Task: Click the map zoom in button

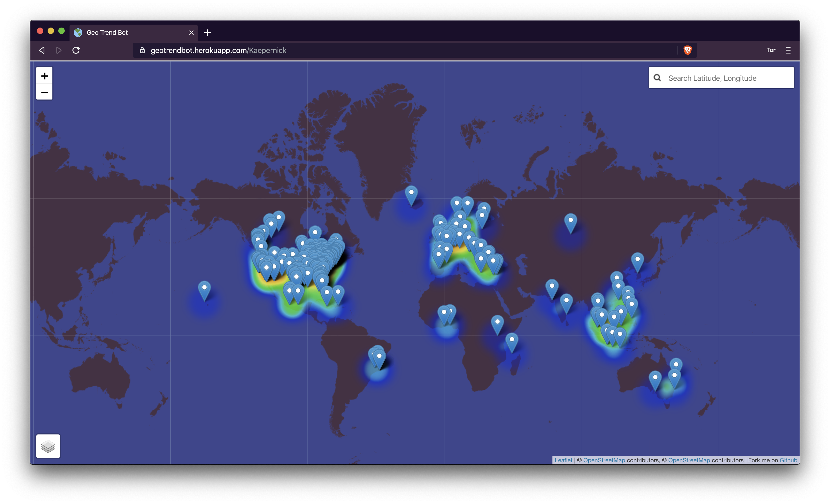Action: point(44,76)
